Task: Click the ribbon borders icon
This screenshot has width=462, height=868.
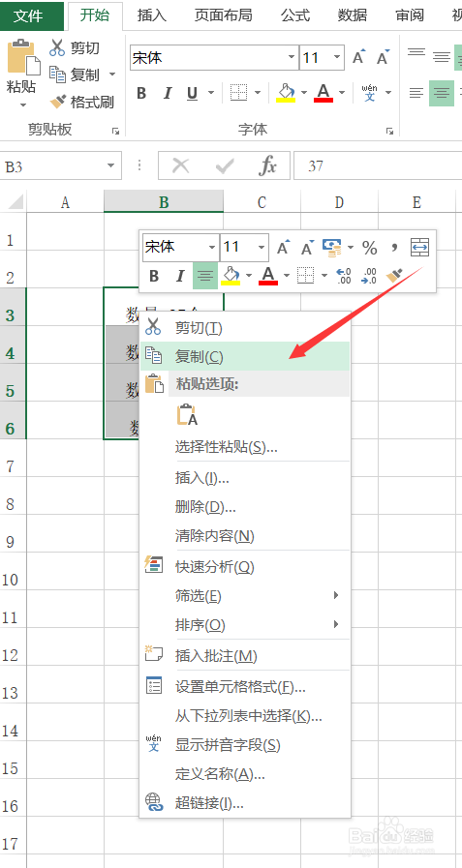Action: pyautogui.click(x=239, y=93)
